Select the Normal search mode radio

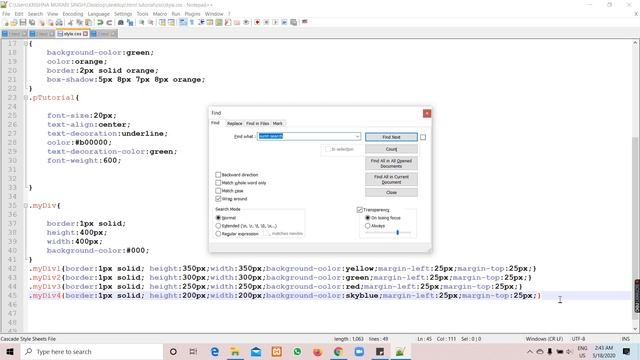click(218, 218)
